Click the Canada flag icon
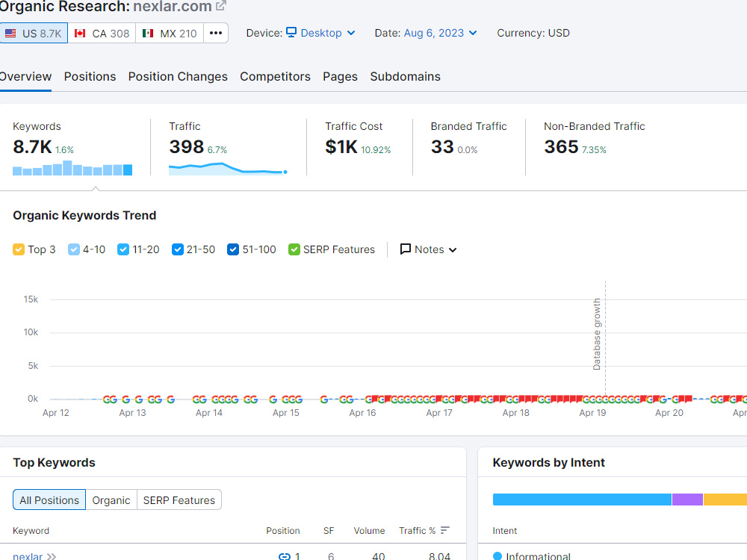This screenshot has width=747, height=560. tap(80, 34)
